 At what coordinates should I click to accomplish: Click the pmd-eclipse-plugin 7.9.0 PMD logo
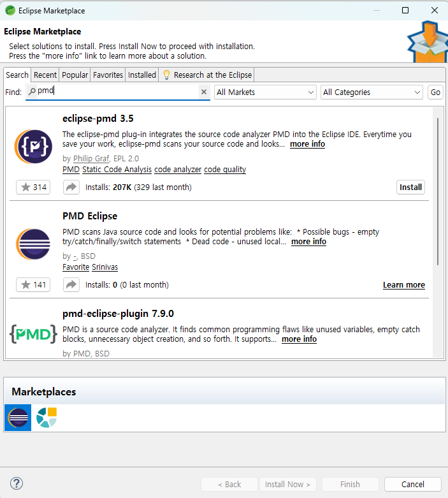click(x=33, y=333)
